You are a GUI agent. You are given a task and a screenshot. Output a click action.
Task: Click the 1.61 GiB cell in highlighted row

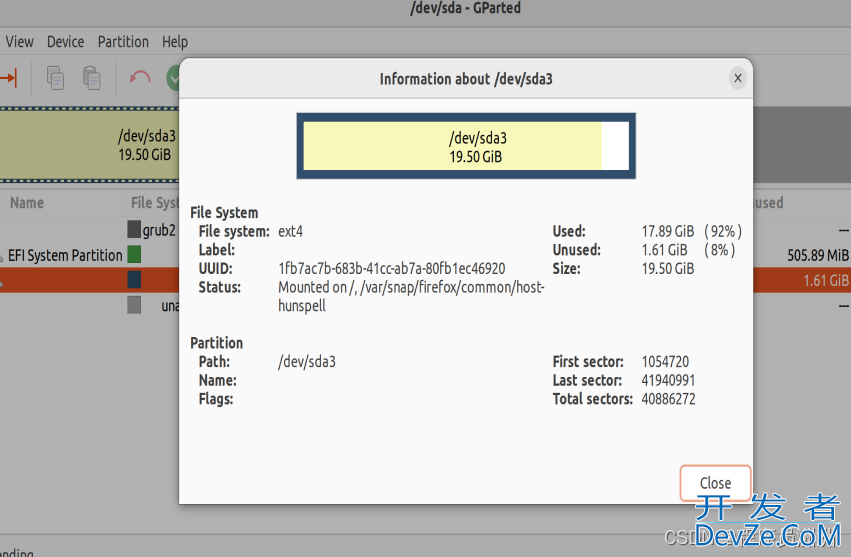tap(825, 281)
